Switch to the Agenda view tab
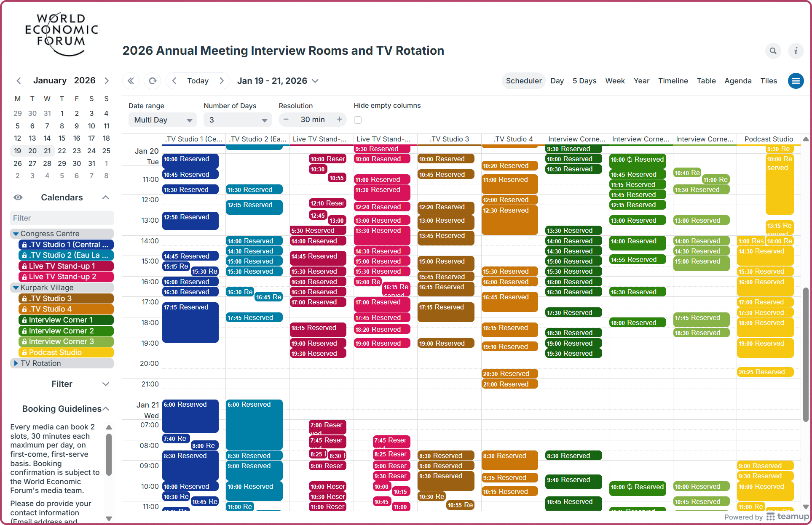Viewport: 812px width, 525px height. point(738,81)
